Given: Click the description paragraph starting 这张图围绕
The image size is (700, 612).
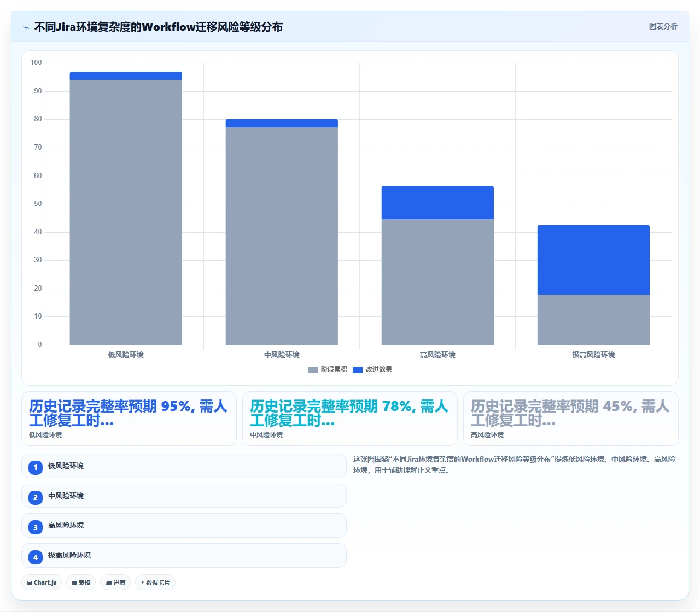Looking at the screenshot, I should [514, 464].
